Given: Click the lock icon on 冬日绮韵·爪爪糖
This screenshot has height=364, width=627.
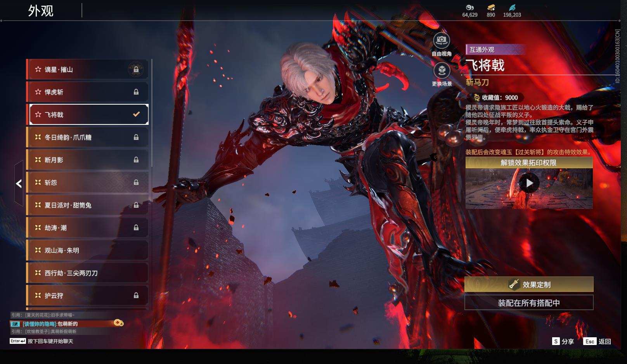Looking at the screenshot, I should tap(136, 137).
